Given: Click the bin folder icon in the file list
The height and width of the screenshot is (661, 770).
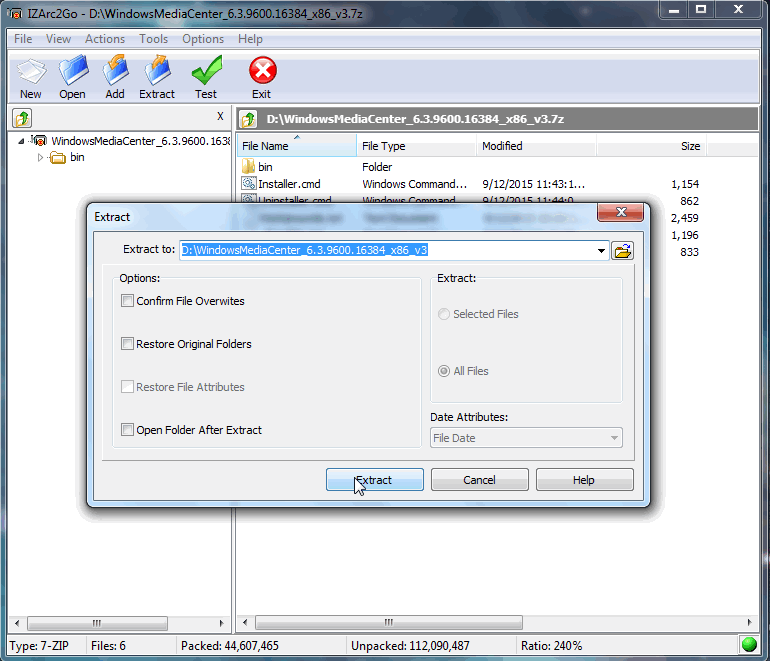Looking at the screenshot, I should pyautogui.click(x=248, y=166).
